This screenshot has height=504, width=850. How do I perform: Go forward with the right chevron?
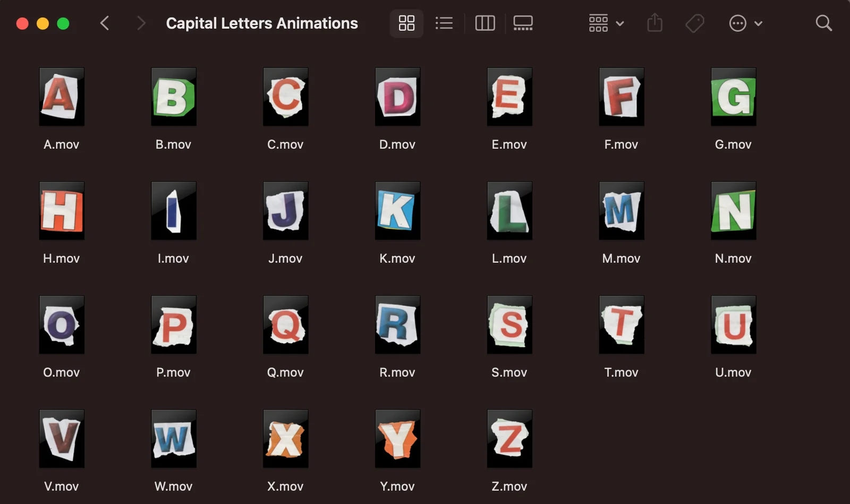pyautogui.click(x=141, y=23)
